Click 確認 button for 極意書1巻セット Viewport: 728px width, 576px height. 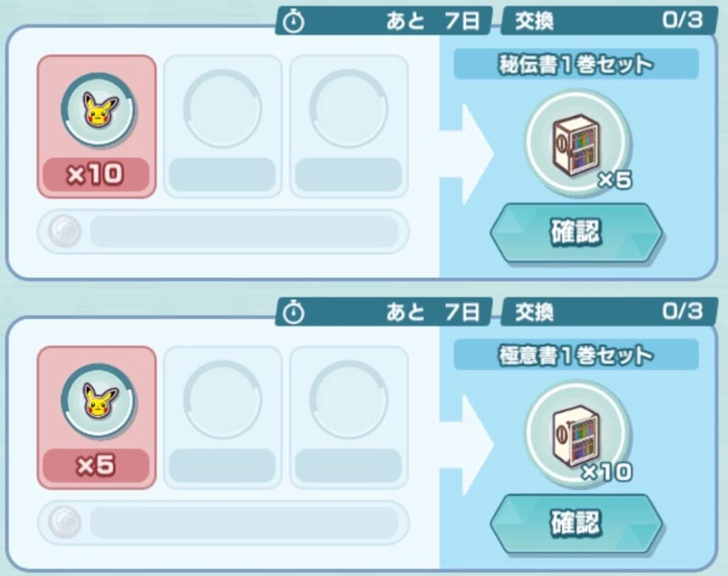(x=577, y=523)
